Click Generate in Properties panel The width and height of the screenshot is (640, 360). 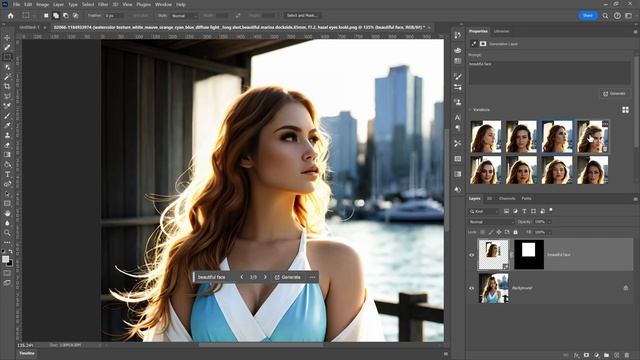[614, 93]
